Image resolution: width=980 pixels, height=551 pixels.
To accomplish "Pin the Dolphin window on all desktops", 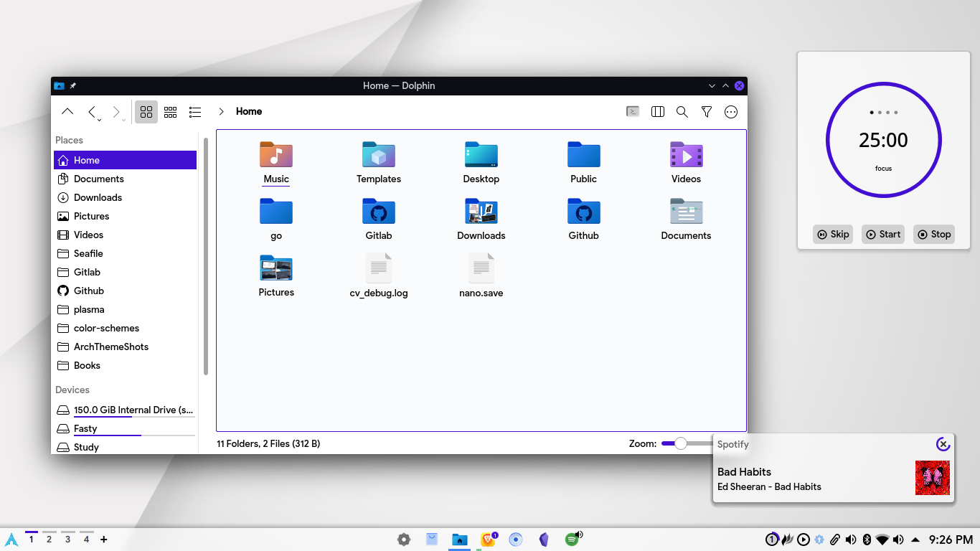I will (72, 85).
